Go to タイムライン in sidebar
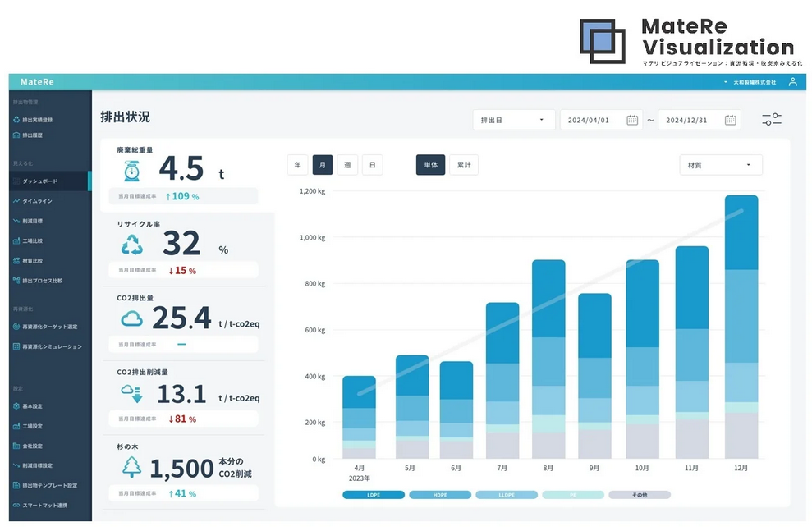The width and height of the screenshot is (812, 531). tap(37, 200)
